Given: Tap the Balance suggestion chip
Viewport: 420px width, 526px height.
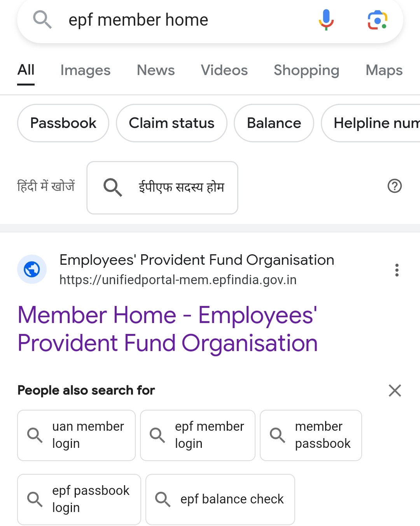Looking at the screenshot, I should (x=274, y=123).
